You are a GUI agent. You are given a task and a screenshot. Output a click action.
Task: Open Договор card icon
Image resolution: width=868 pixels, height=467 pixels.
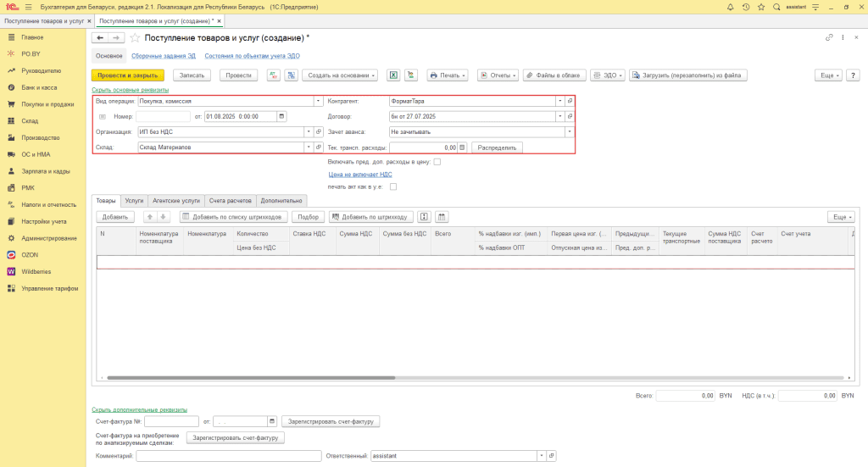pos(570,116)
